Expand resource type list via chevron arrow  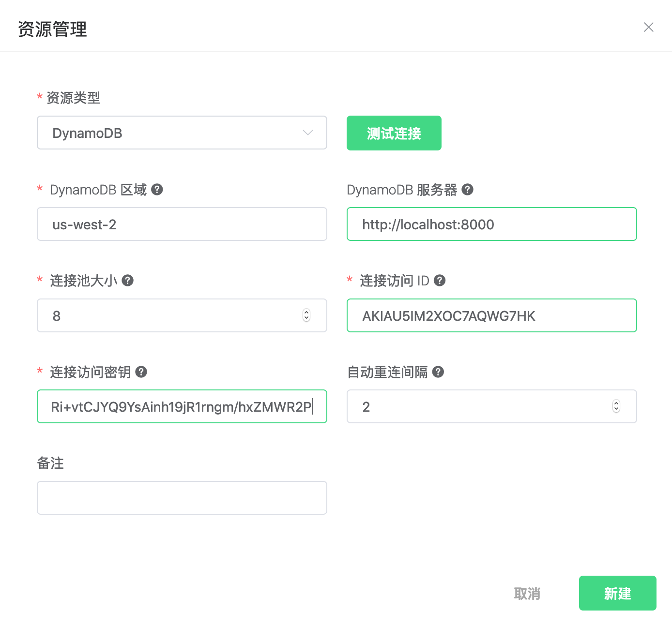307,133
